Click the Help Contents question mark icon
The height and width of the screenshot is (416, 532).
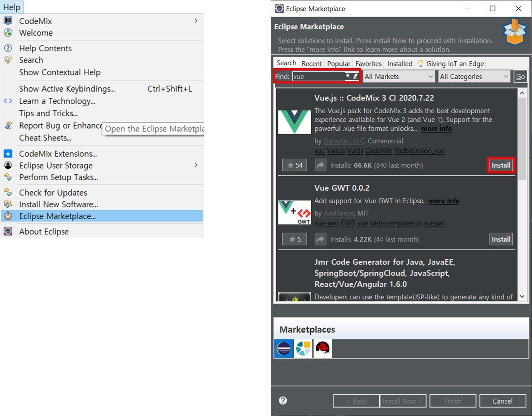[8, 48]
